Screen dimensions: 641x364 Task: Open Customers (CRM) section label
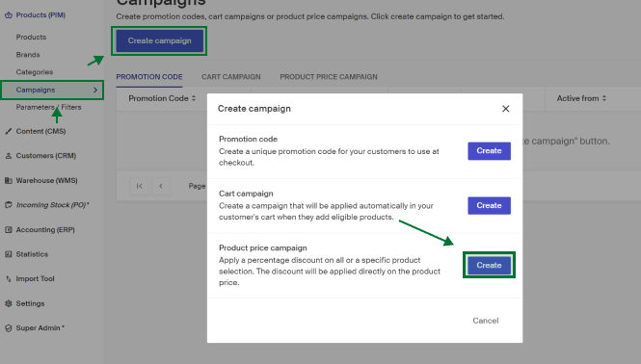coord(46,156)
